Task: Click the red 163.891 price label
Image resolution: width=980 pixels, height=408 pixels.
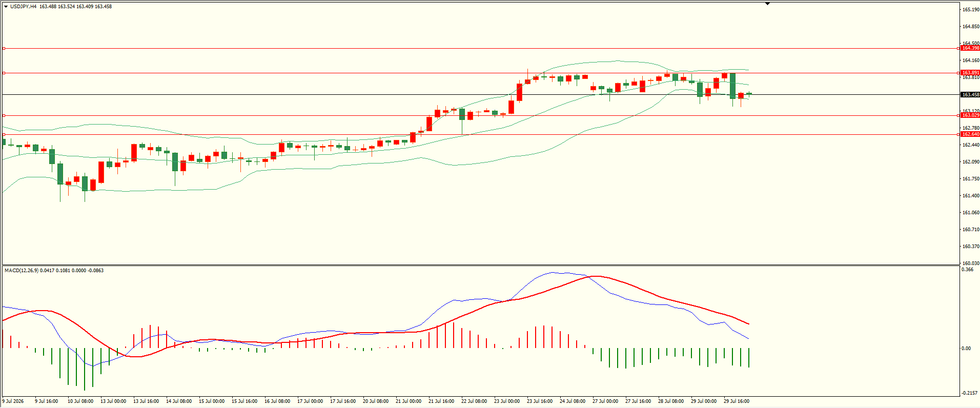Action: pyautogui.click(x=970, y=73)
